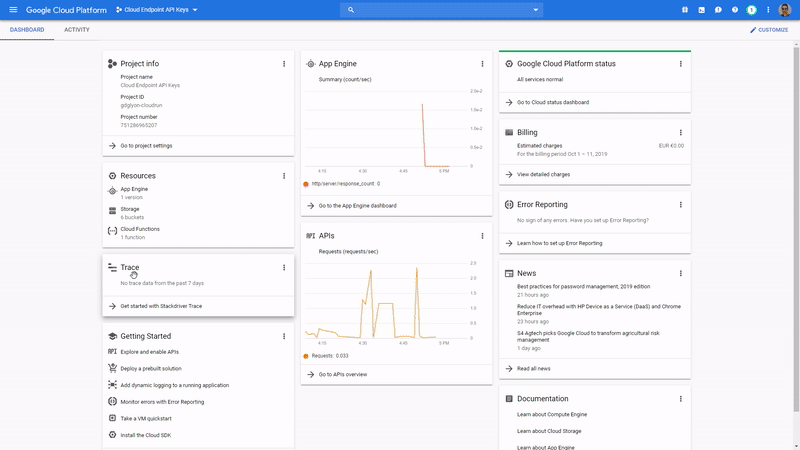
Task: Click the Google Cloud Platform logo
Action: tap(66, 10)
